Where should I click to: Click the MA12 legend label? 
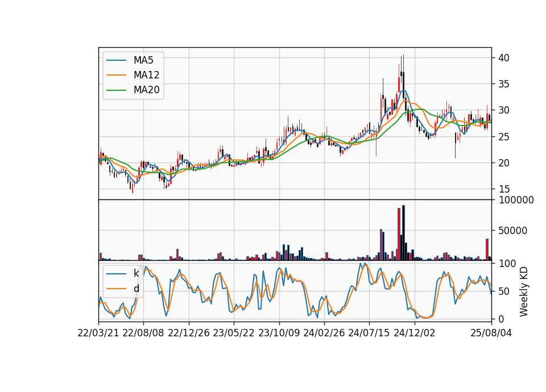[x=146, y=75]
